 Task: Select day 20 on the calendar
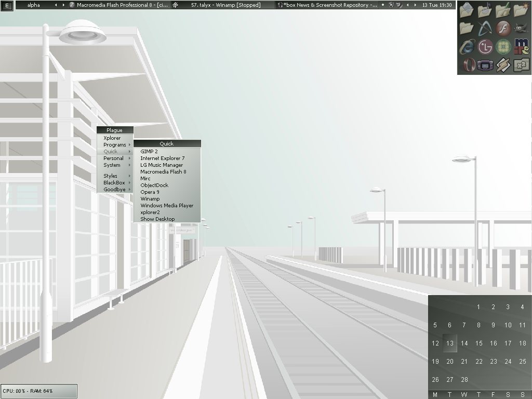tap(450, 362)
